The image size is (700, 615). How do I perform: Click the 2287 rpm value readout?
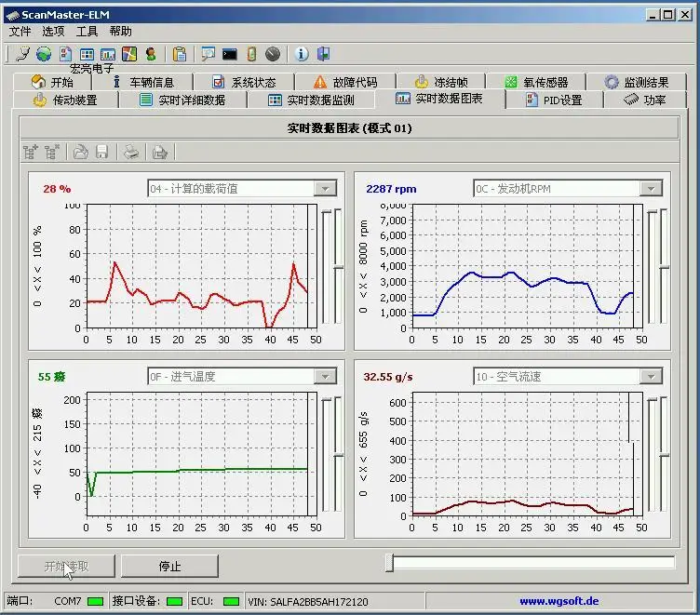(x=391, y=189)
